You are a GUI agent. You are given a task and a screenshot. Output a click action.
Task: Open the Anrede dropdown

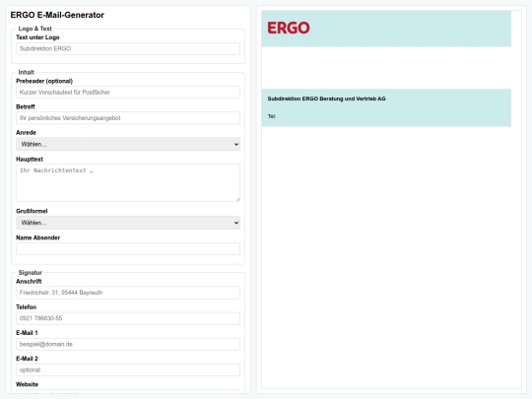click(128, 144)
